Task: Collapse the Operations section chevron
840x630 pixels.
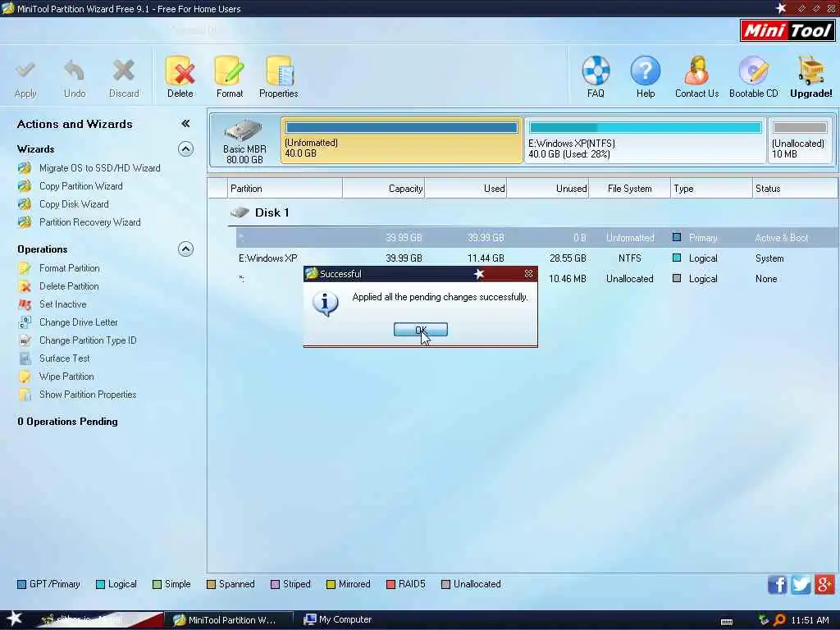Action: (x=185, y=249)
